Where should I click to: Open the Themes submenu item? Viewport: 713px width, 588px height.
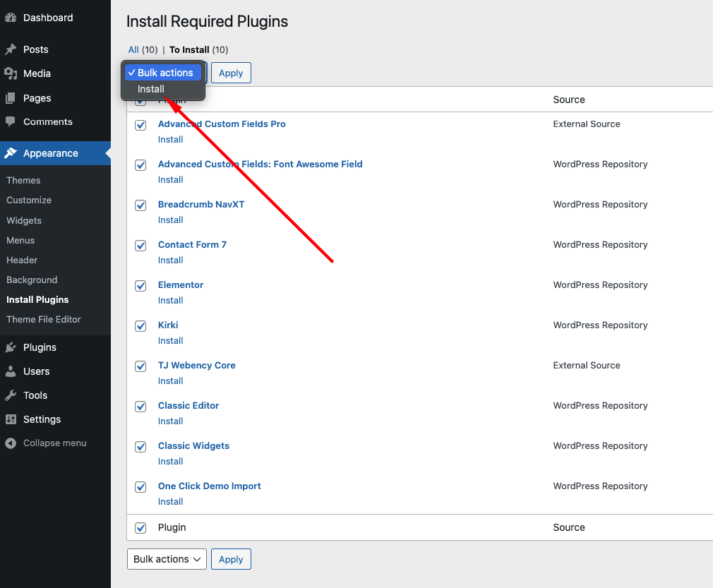point(23,181)
